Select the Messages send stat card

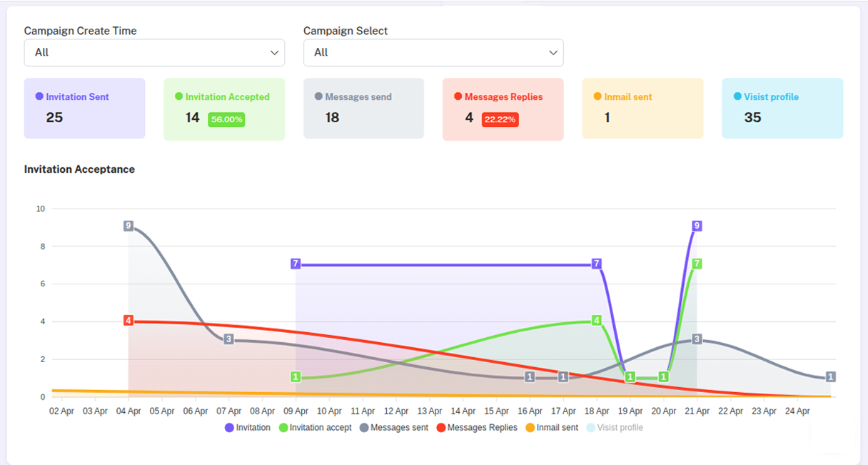(363, 109)
